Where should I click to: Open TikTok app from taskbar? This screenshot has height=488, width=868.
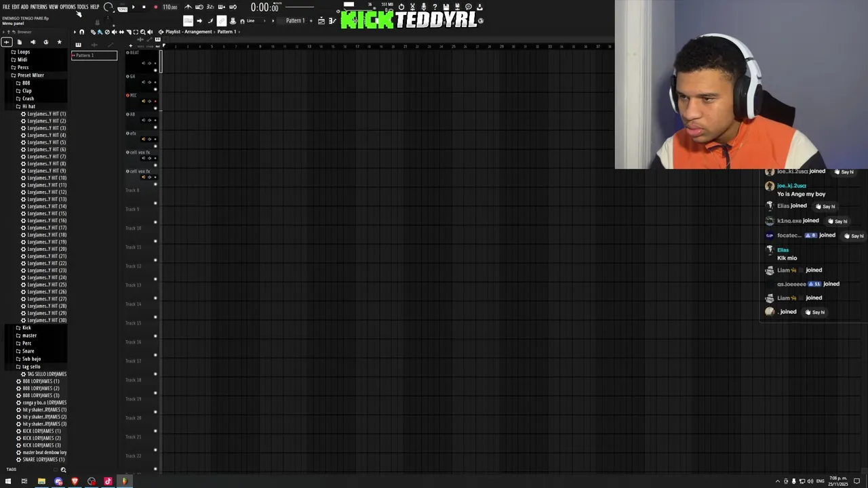pyautogui.click(x=108, y=481)
